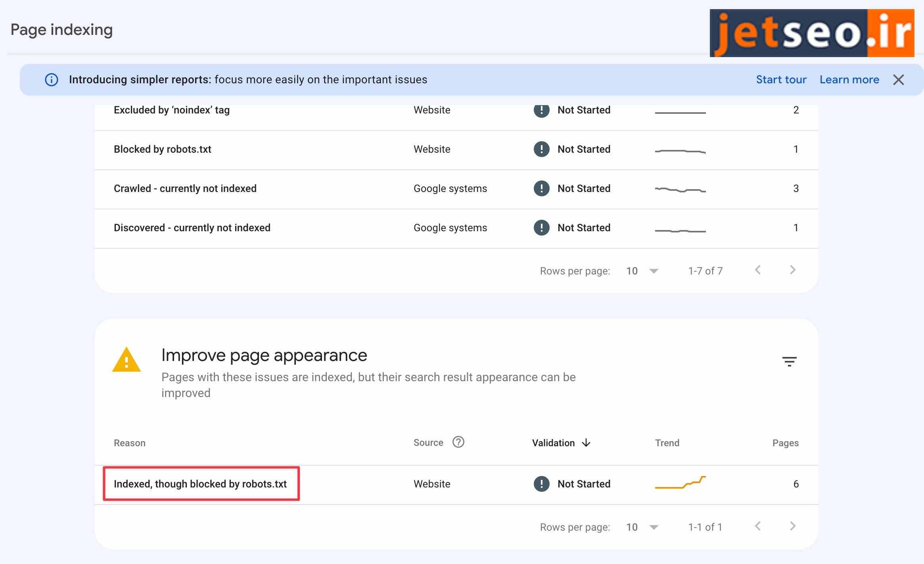
Task: Open 'Discovered - currently not indexed' row
Action: tap(192, 228)
